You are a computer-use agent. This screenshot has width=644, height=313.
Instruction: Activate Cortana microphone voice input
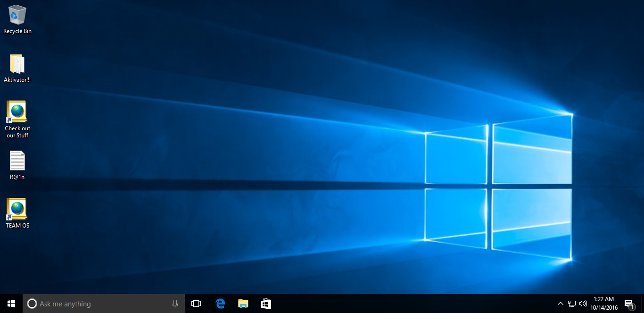click(175, 304)
